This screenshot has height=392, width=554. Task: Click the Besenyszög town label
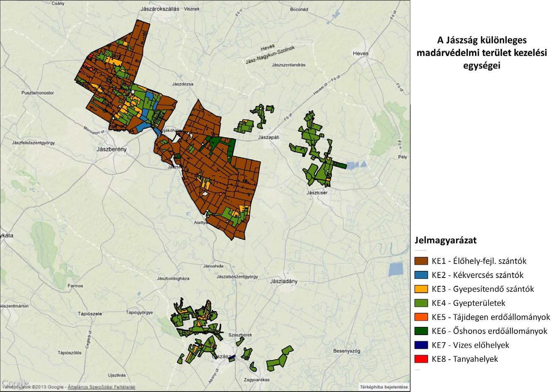click(x=346, y=351)
